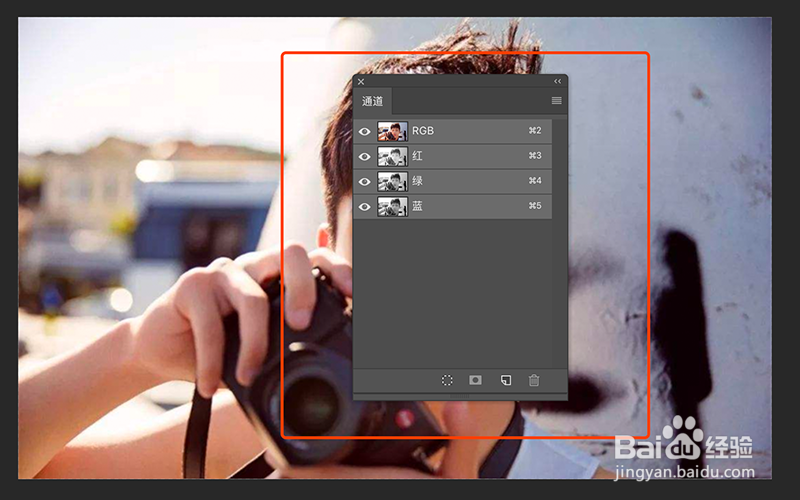Load channel as selection dotted circle icon
This screenshot has width=800, height=500.
click(447, 380)
